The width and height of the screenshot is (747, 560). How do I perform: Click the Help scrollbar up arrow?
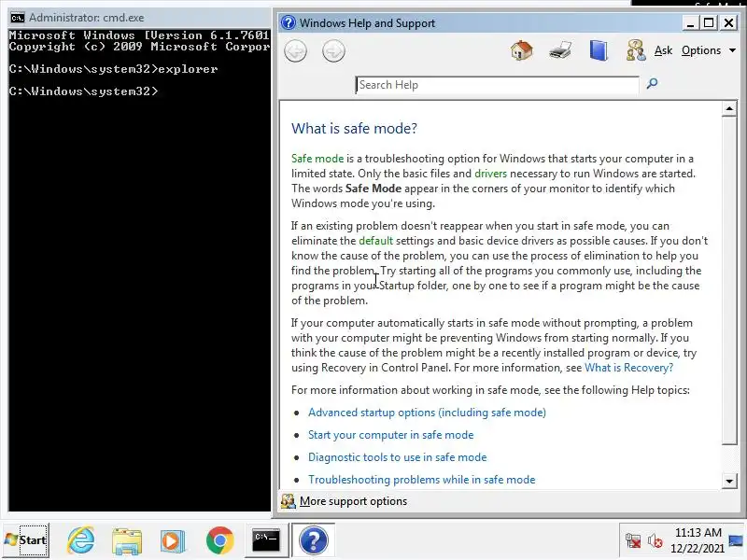[x=729, y=109]
